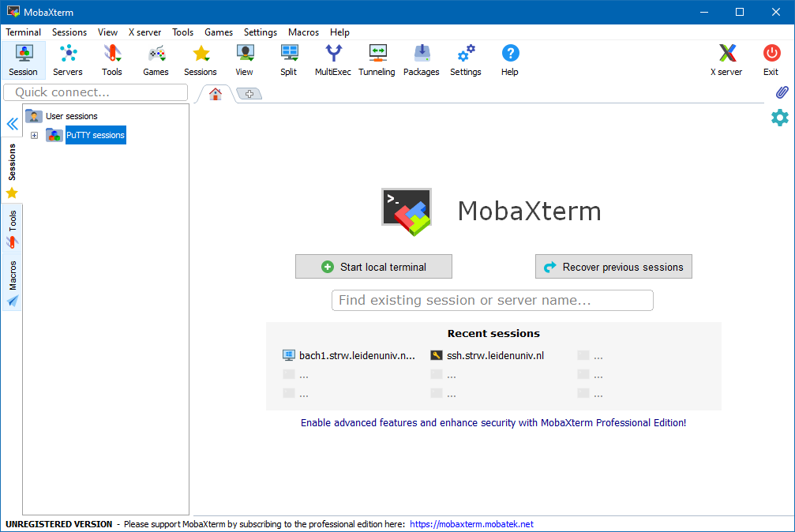The image size is (795, 532).
Task: Open the mobaxterm.mobatek.net link
Action: (x=471, y=524)
